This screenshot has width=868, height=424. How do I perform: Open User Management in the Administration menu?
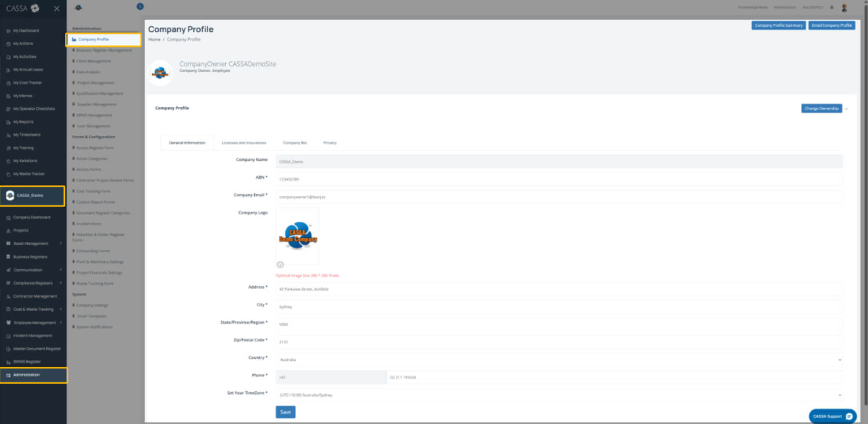coord(93,126)
